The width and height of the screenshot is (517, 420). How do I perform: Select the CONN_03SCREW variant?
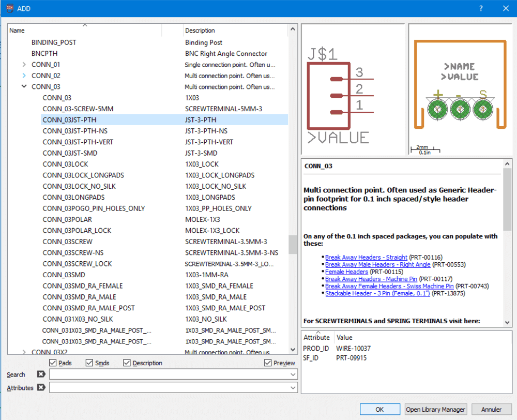(68, 242)
